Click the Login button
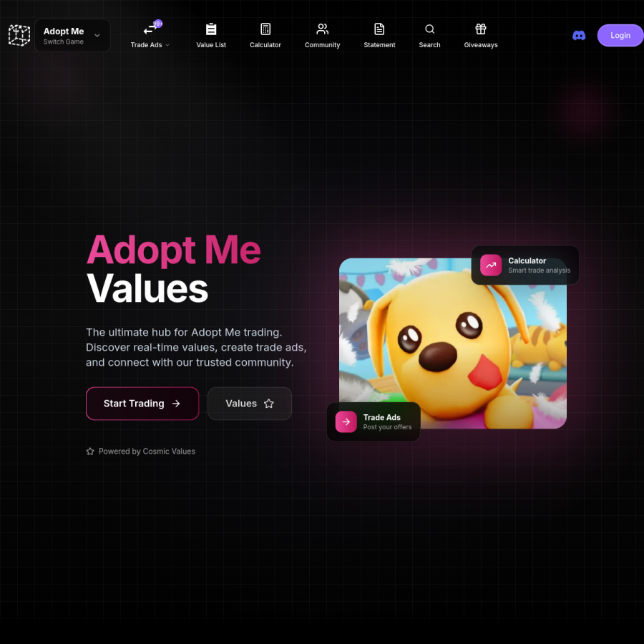 620,35
